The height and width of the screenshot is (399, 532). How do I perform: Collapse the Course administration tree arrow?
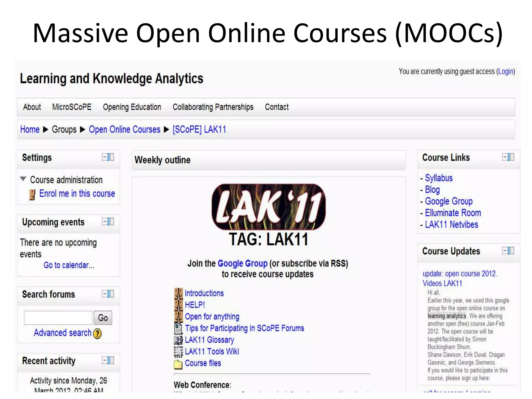click(x=23, y=179)
